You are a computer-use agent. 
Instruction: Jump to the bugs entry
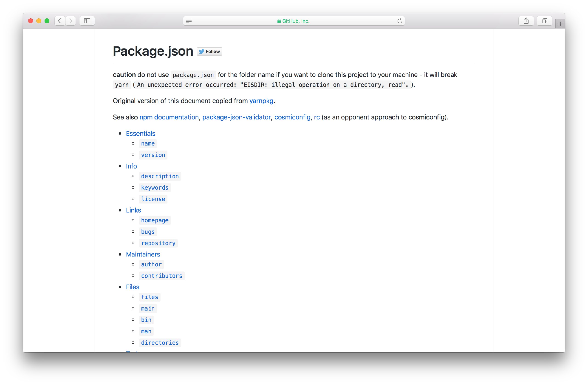[148, 232]
